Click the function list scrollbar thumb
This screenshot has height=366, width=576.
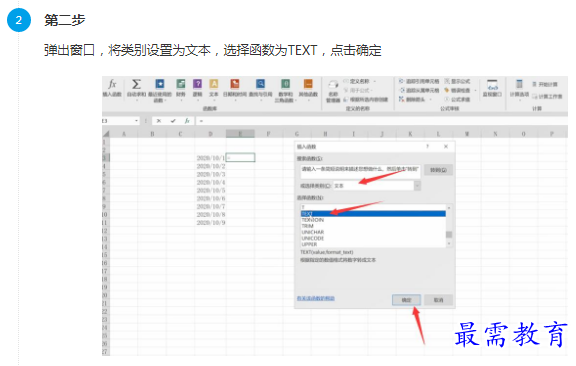pyautogui.click(x=449, y=234)
